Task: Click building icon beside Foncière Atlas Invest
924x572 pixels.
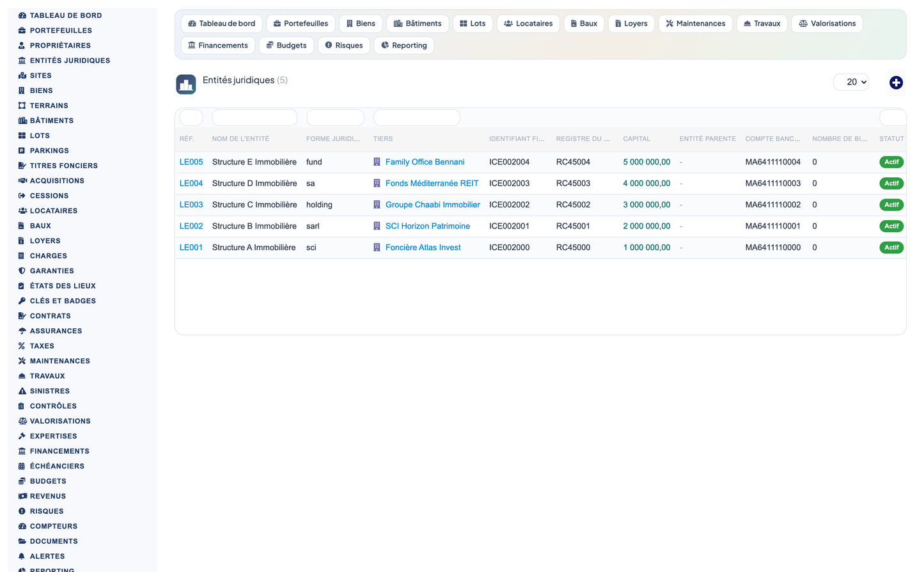Action: [x=377, y=248]
